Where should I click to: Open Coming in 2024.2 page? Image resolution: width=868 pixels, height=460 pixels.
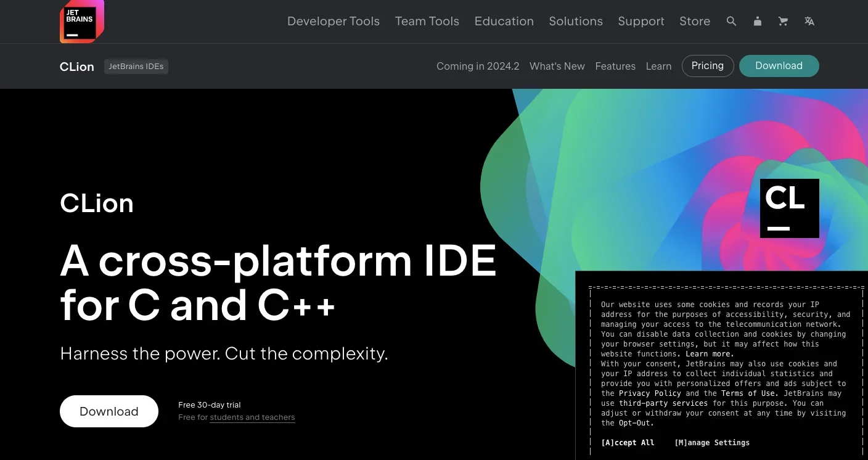point(477,66)
